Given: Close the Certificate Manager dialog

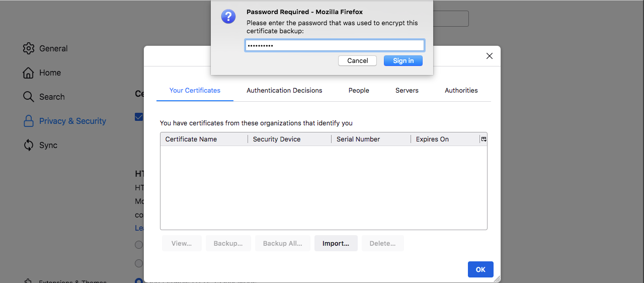Looking at the screenshot, I should (x=490, y=56).
